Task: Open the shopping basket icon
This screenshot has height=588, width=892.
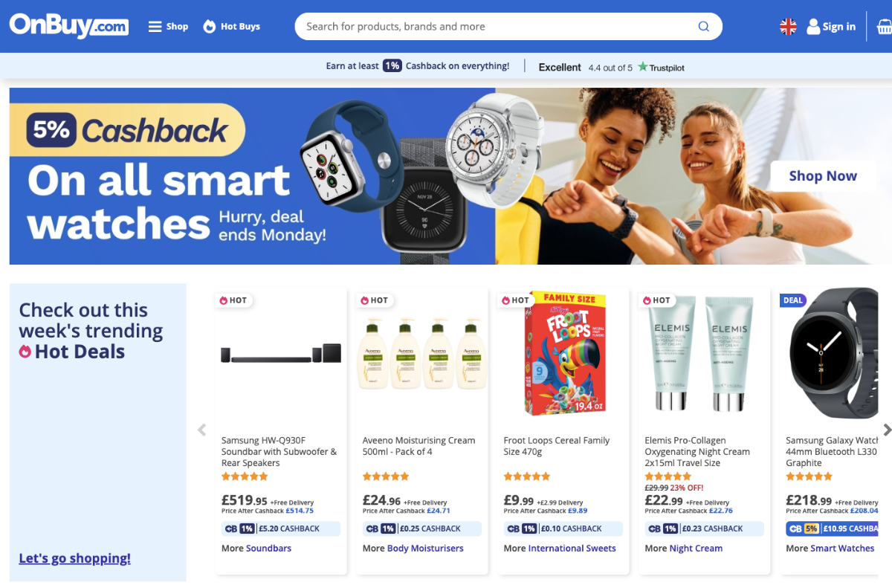Action: pyautogui.click(x=884, y=26)
